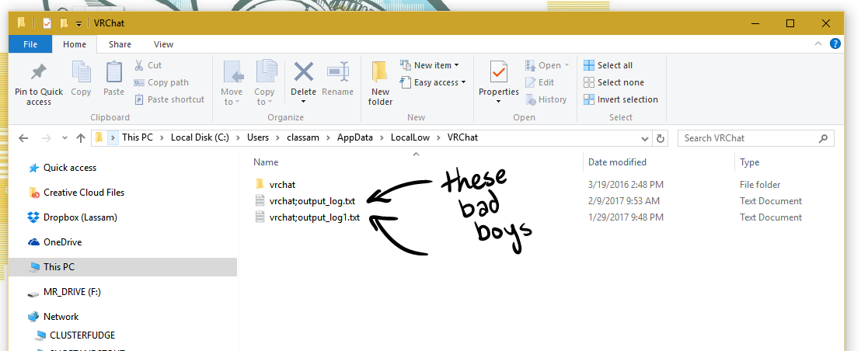Open Network in navigation pane
Viewport: 868px width, 351px height.
click(x=61, y=317)
